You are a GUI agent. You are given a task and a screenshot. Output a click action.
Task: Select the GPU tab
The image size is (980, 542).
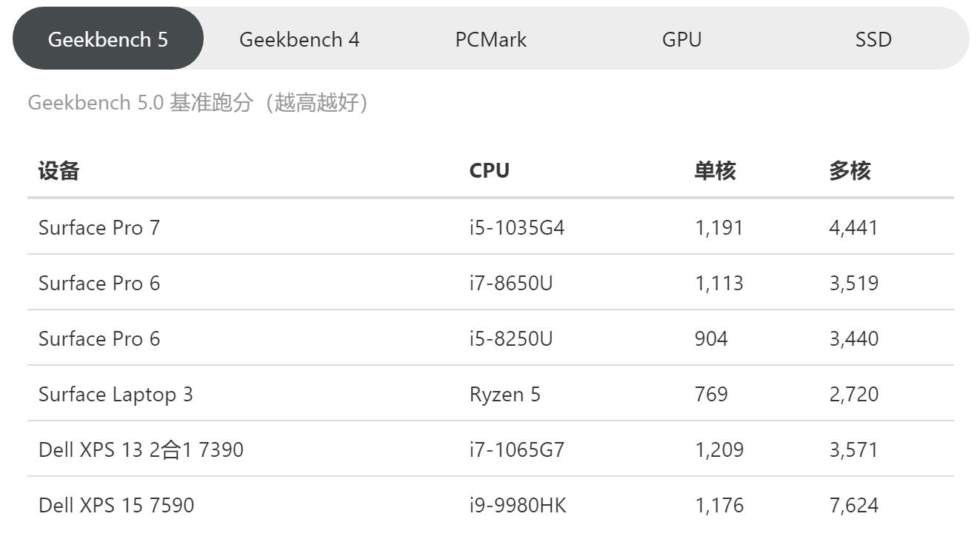681,40
